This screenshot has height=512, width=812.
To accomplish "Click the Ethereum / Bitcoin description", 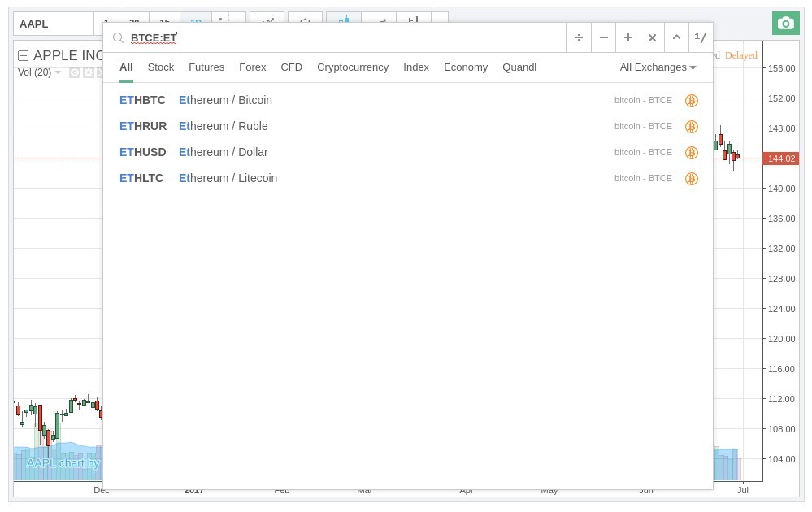I will pos(225,100).
